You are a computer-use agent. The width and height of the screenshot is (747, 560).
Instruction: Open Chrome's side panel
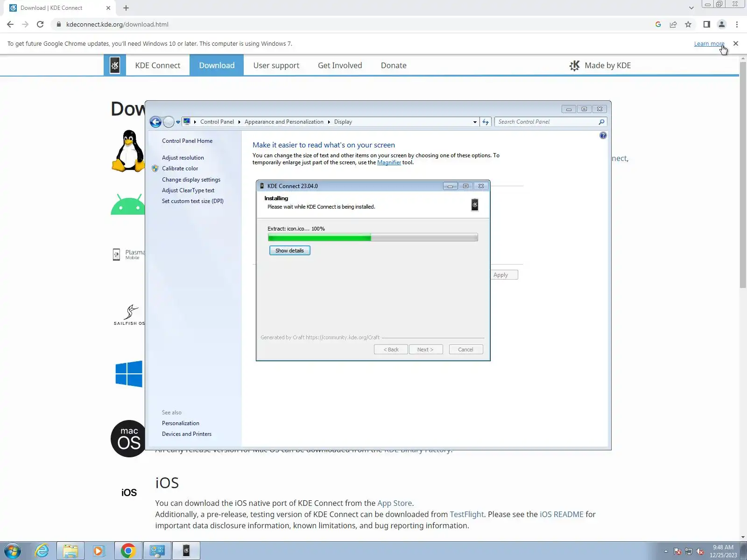point(707,24)
